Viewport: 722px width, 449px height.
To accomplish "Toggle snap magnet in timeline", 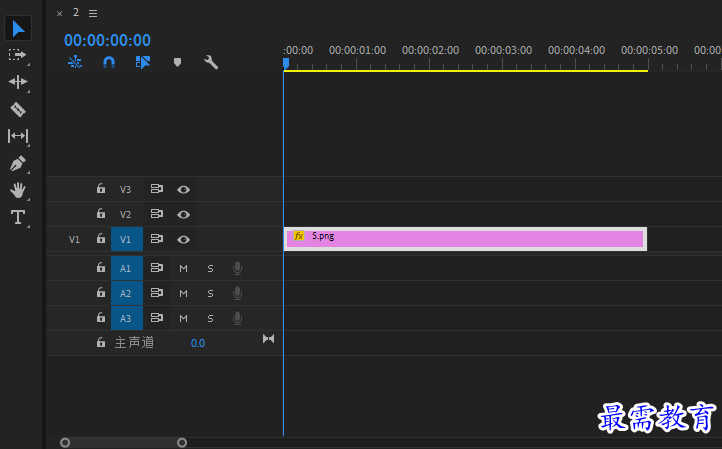I will [x=109, y=62].
